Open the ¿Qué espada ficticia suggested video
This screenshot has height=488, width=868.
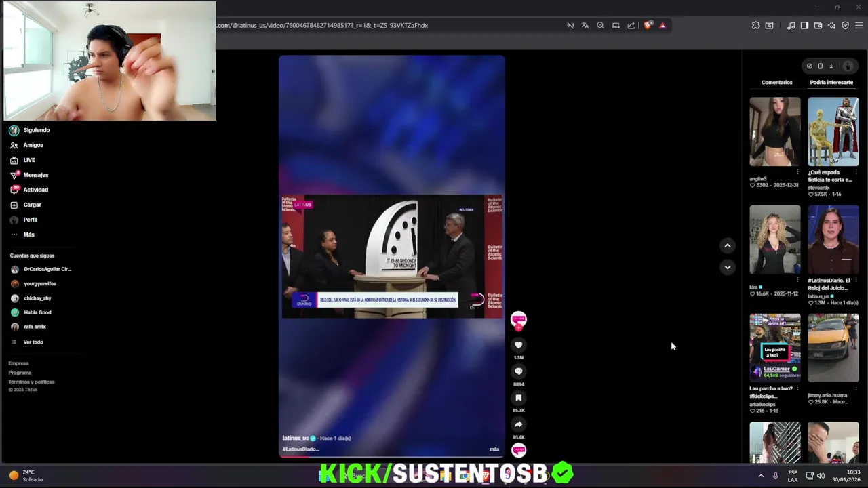[x=833, y=131]
